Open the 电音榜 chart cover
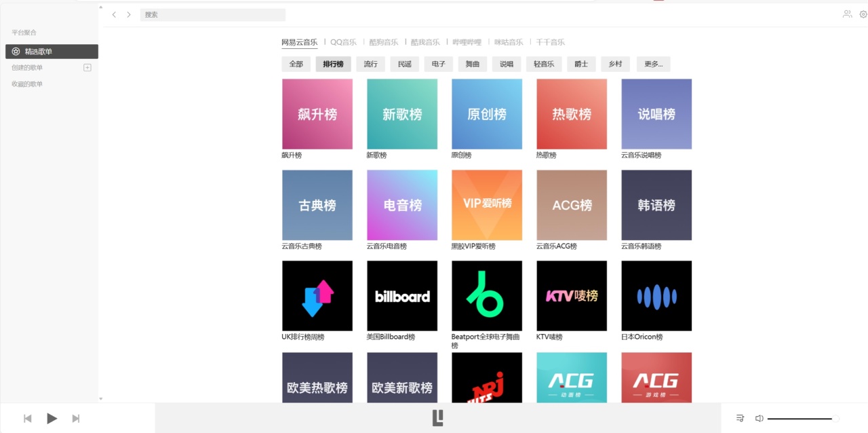The image size is (868, 433). [x=402, y=205]
